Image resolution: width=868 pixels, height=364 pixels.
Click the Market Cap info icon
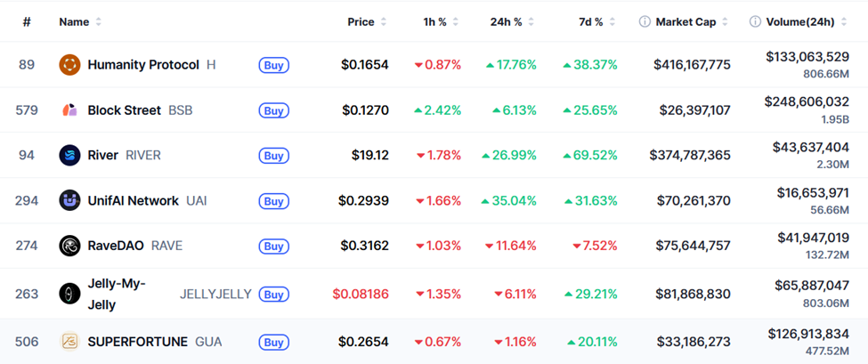[645, 21]
